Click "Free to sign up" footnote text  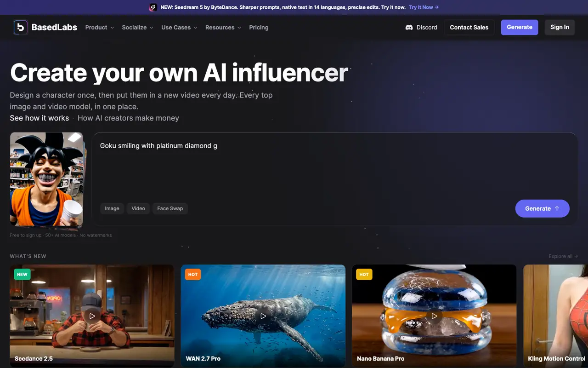point(26,235)
